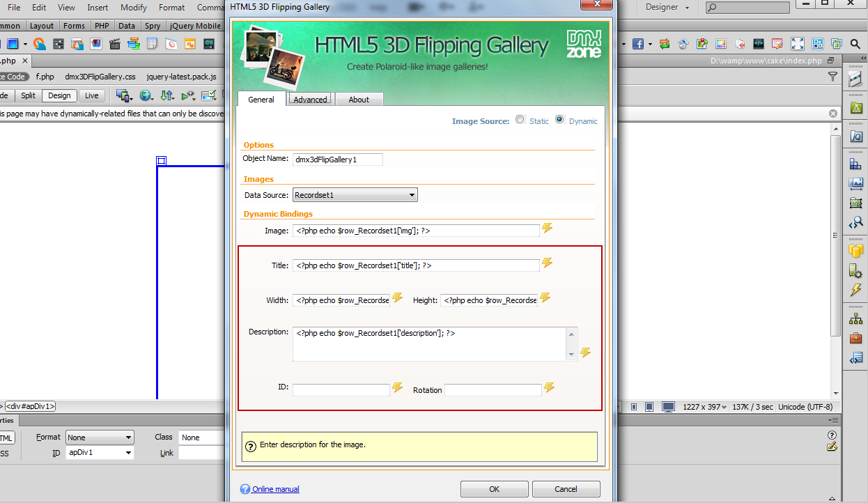The height and width of the screenshot is (503, 868).
Task: Open related file jquery-latest.pack.js
Action: 181,77
